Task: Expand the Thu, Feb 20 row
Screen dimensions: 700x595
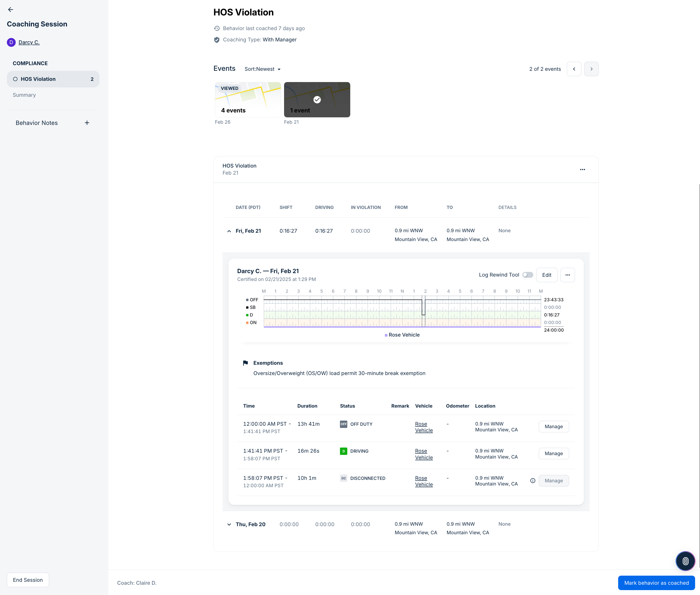Action: [229, 524]
